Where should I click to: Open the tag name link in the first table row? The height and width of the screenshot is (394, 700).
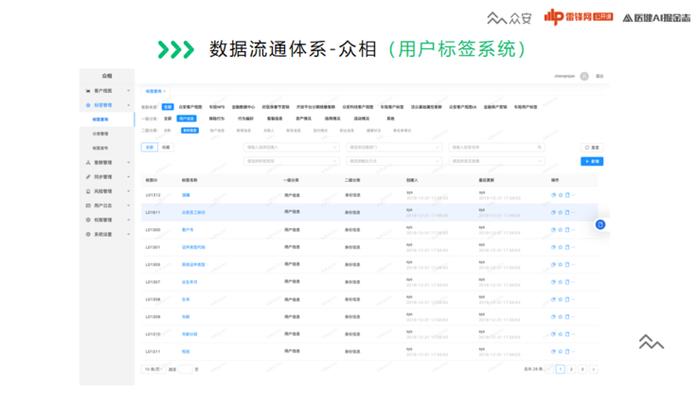click(186, 195)
